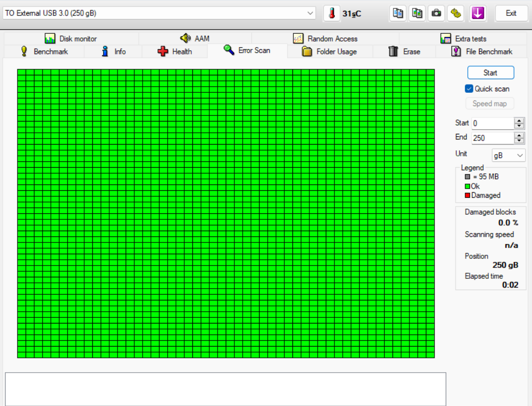The image size is (532, 406).
Task: Click the Benchmark light bulb icon
Action: [24, 51]
